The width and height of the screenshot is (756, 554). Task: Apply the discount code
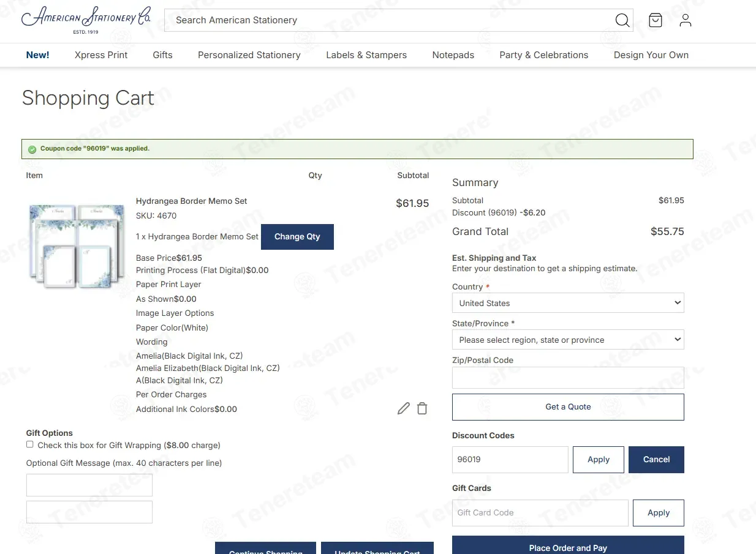tap(599, 460)
